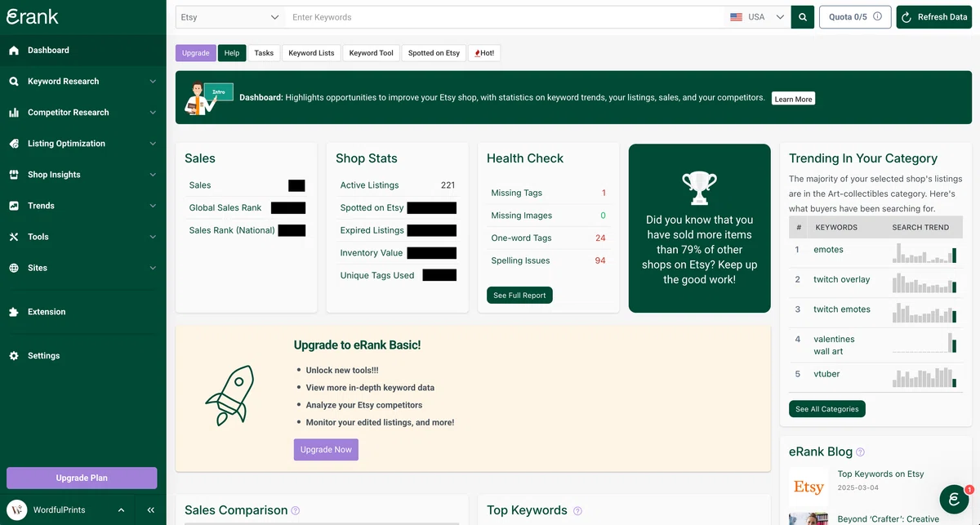Open Top Keywords on Etsy blog post
This screenshot has width=980, height=525.
tap(880, 474)
